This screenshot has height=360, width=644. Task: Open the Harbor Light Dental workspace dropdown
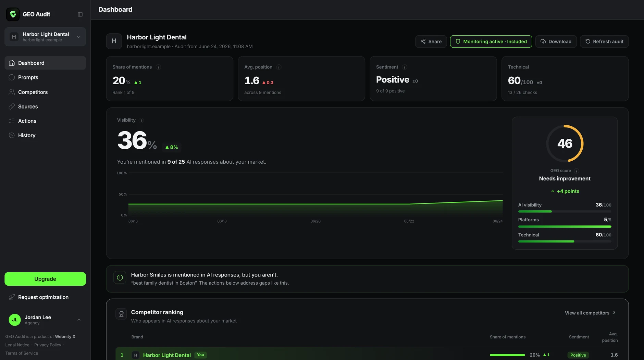(45, 37)
